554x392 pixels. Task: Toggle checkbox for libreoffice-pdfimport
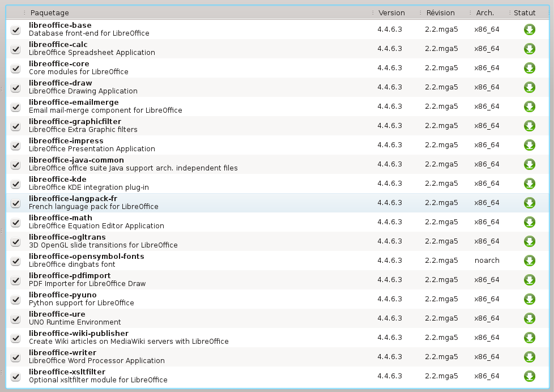(x=15, y=280)
